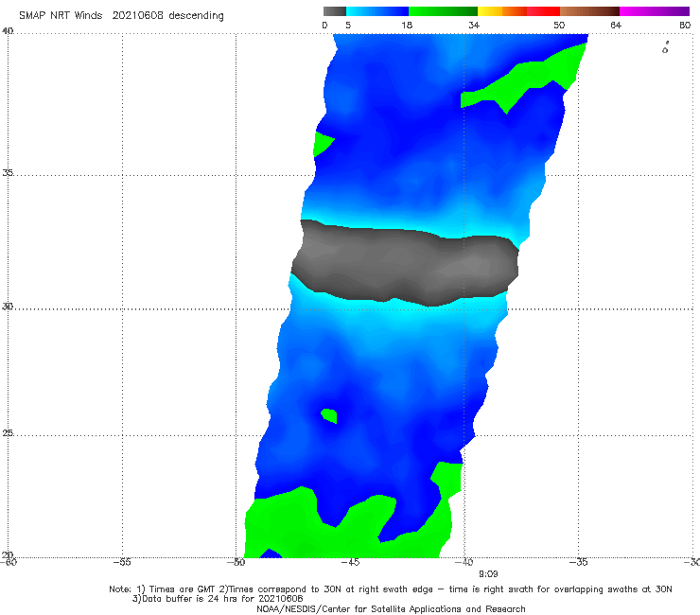Viewport: 700px width, 615px height.
Task: Click the red color bar segment before 50
Action: pyautogui.click(x=543, y=11)
